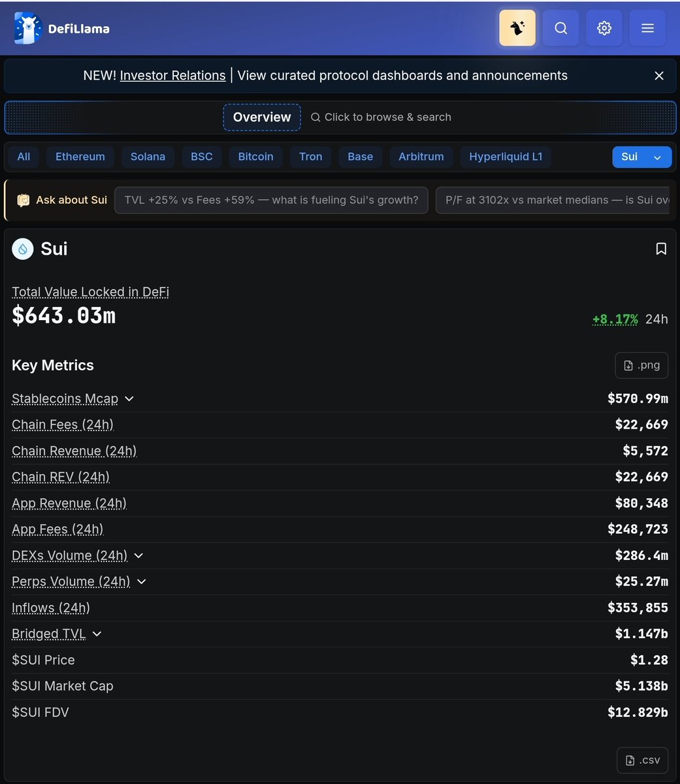This screenshot has width=680, height=784.
Task: Click the Chain REV (24h) label
Action: pos(61,477)
